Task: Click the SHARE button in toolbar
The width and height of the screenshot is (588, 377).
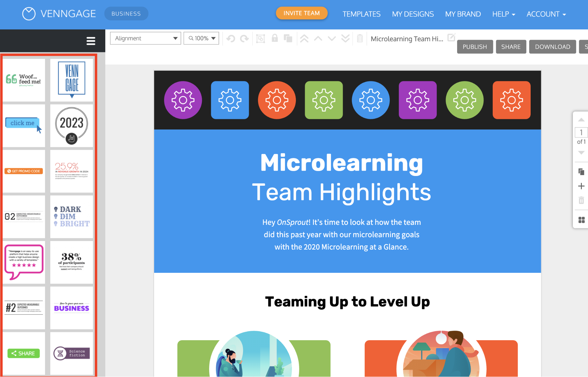Action: coord(511,47)
